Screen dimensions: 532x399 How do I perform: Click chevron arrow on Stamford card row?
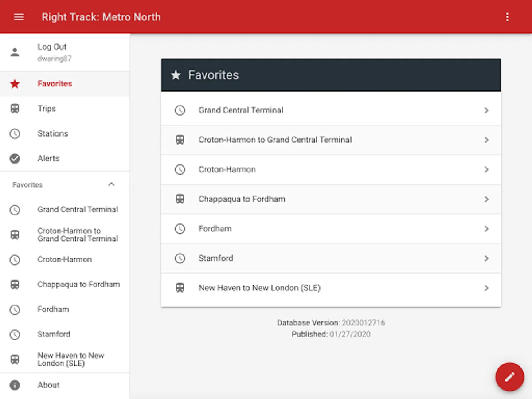pyautogui.click(x=486, y=258)
